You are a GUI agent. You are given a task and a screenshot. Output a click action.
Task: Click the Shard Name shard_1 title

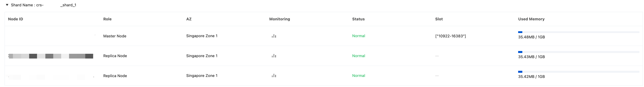coord(43,5)
